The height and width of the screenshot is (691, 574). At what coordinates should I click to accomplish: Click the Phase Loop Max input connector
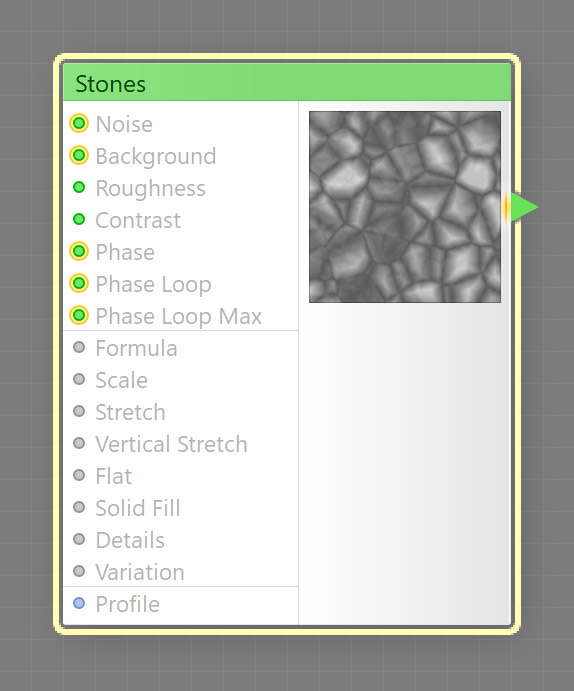[79, 315]
